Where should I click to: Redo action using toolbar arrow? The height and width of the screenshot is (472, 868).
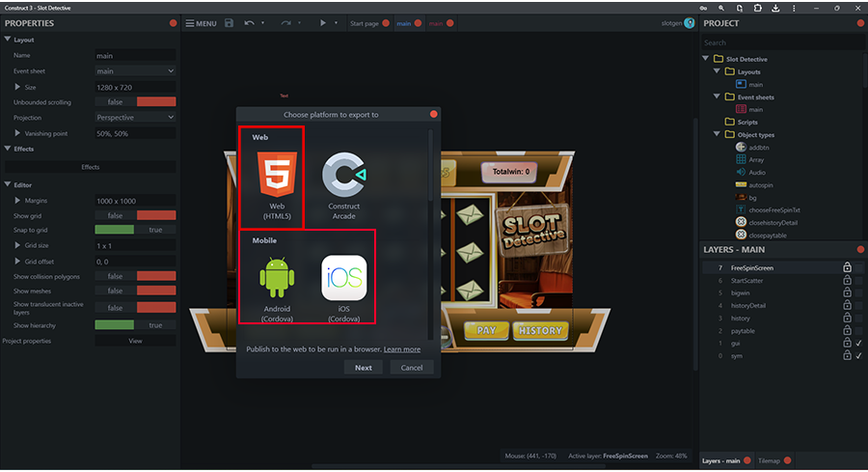coord(285,23)
